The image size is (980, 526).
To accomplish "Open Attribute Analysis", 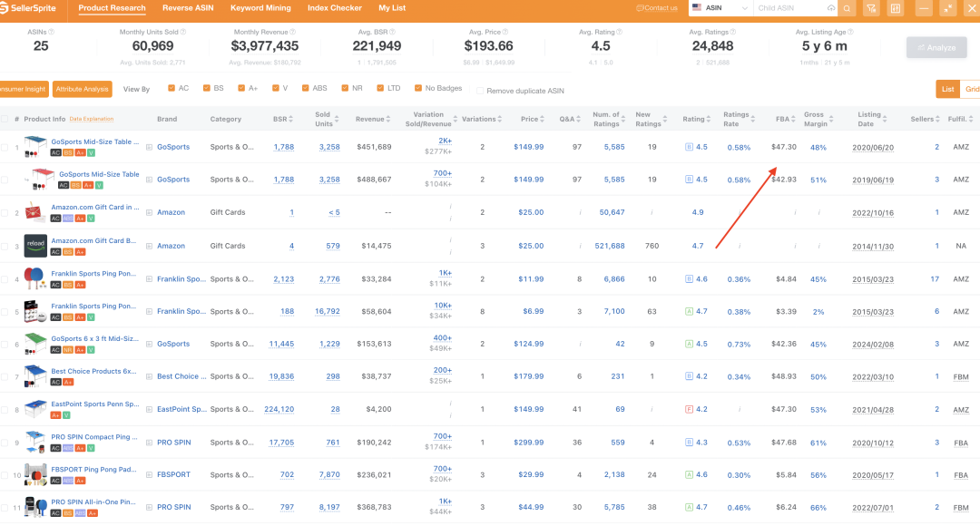I will coord(82,90).
